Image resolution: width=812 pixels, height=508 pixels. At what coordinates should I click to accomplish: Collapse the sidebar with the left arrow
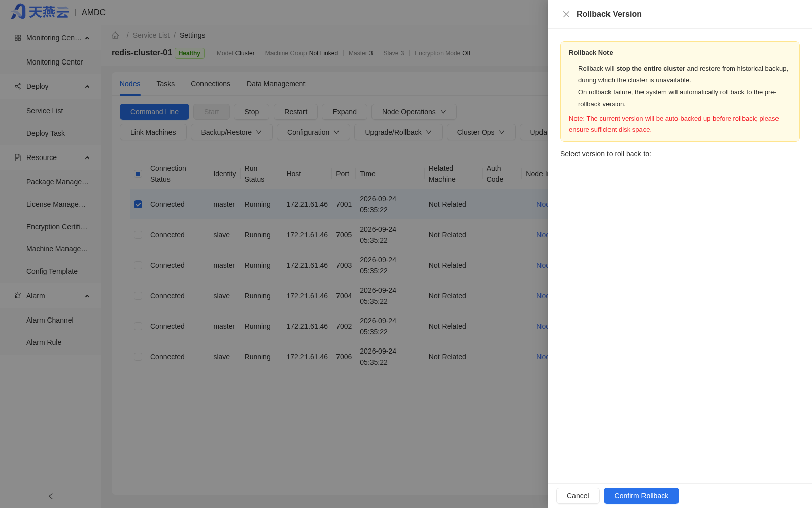click(x=51, y=496)
